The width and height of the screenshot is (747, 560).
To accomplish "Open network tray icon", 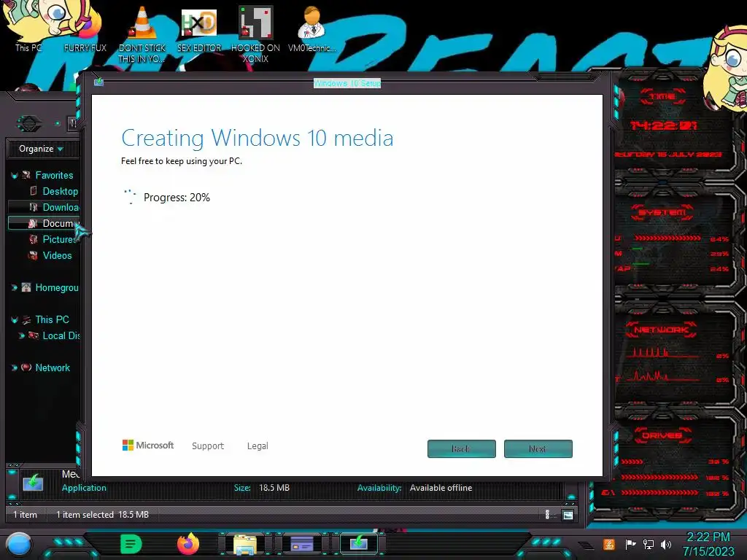I will pos(649,544).
